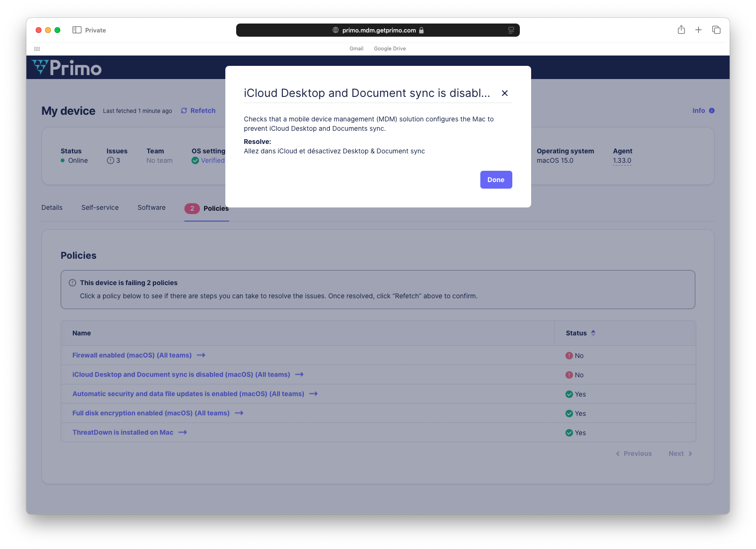Open ThreatDown is installed on Mac policy
This screenshot has width=756, height=549.
pos(123,432)
